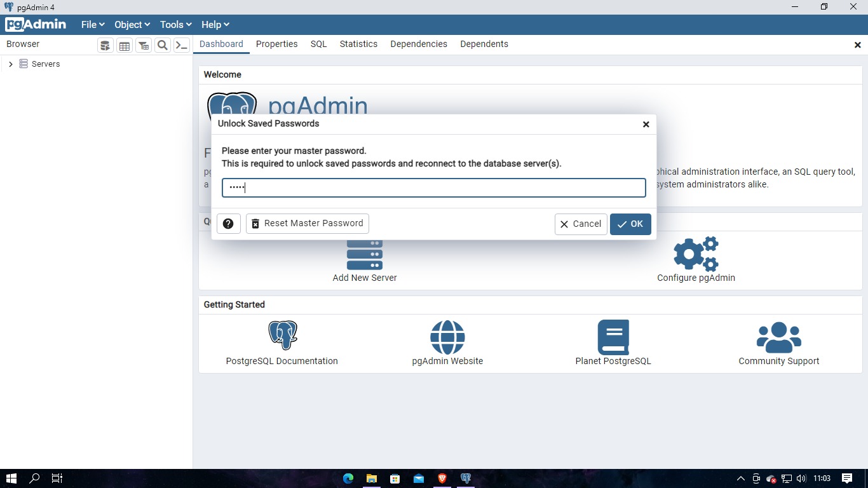Viewport: 868px width, 488px height.
Task: Open File Explorer from the taskbar
Action: point(372,478)
